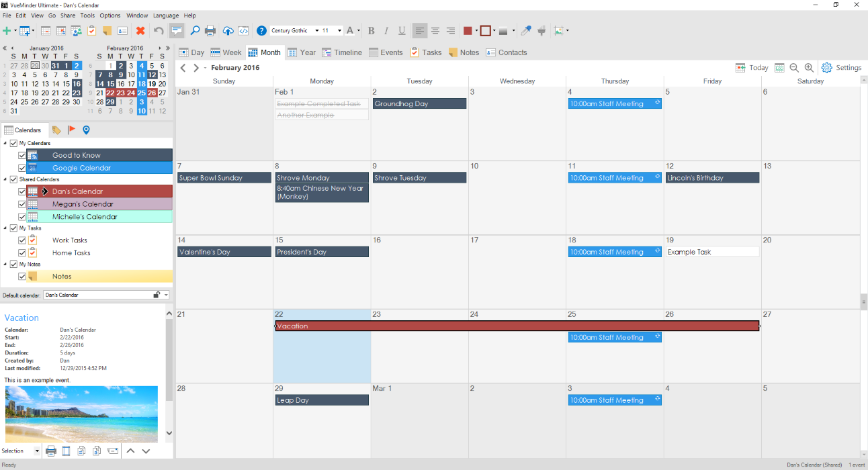Click the cloud upload sync icon

tap(228, 30)
